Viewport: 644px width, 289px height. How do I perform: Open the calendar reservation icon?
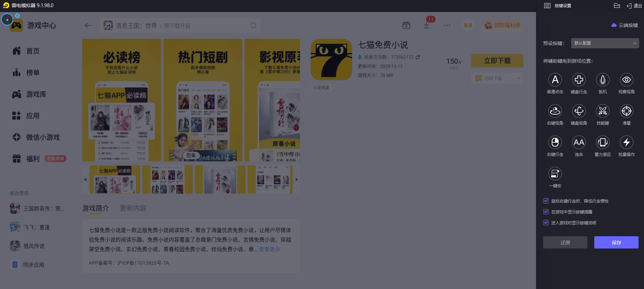point(406,25)
